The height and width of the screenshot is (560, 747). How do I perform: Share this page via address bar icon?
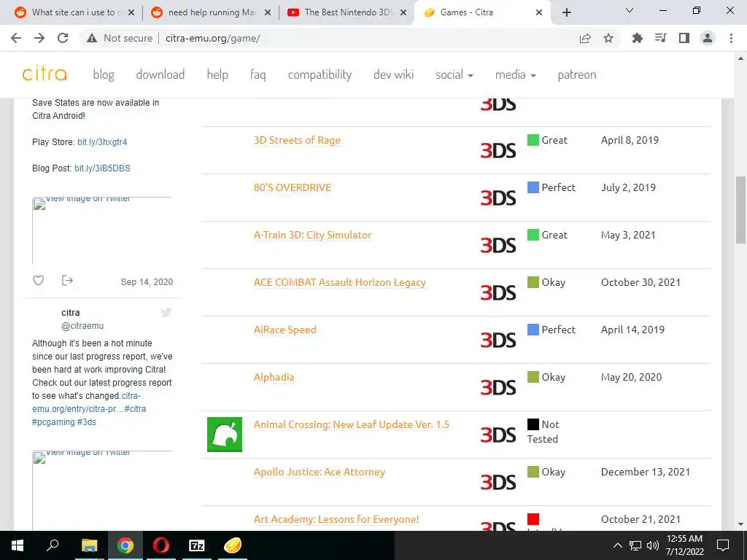pos(585,38)
